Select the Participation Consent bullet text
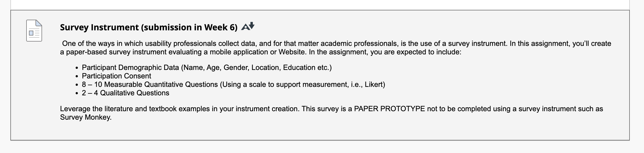 (116, 76)
